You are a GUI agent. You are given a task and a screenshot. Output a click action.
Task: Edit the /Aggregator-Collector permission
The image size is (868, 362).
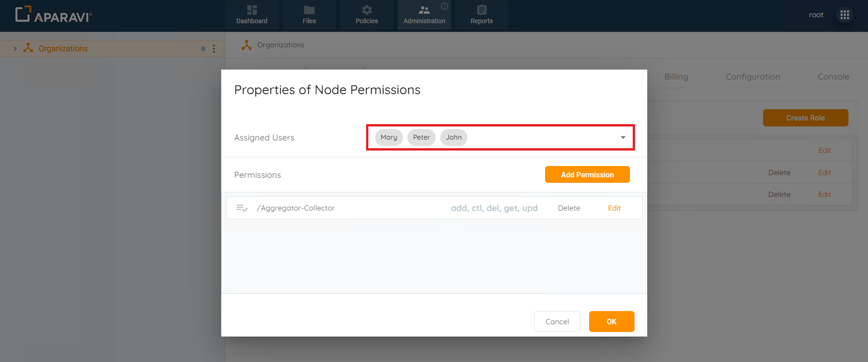pyautogui.click(x=614, y=208)
